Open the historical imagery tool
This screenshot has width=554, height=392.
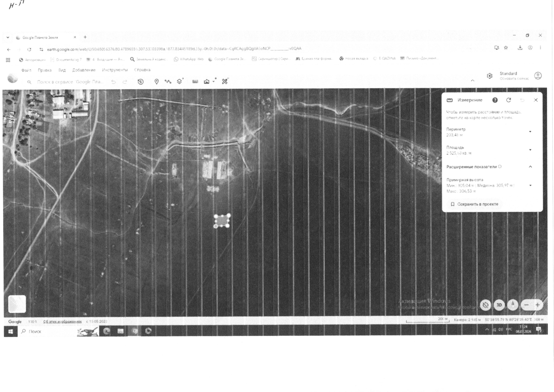pyautogui.click(x=141, y=82)
